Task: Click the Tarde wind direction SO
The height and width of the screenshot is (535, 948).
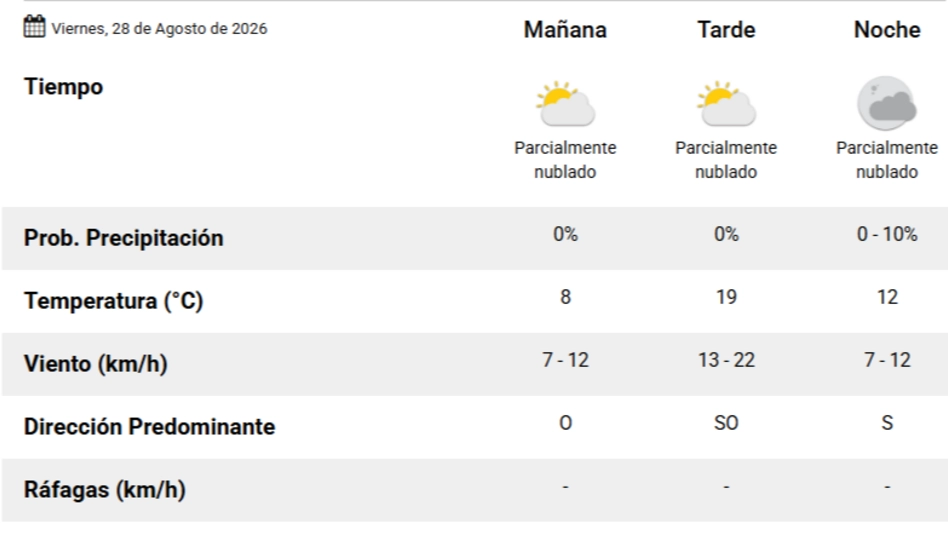Action: pyautogui.click(x=726, y=423)
